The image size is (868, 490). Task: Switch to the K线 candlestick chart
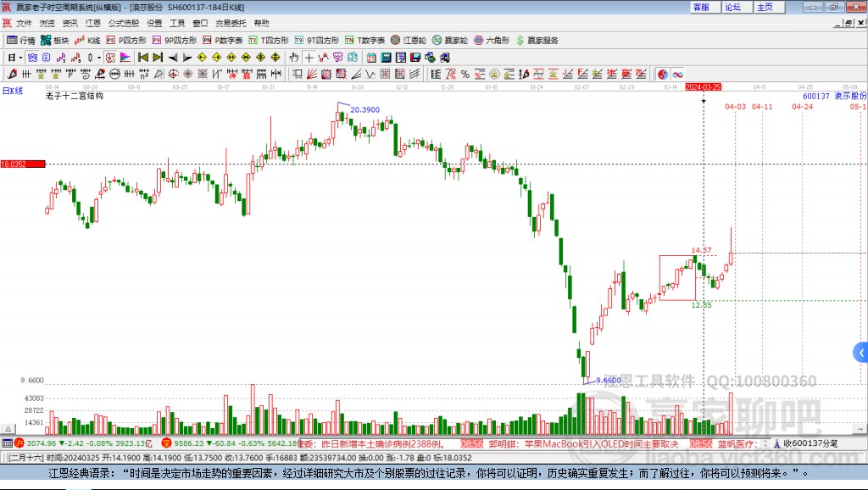(87, 41)
